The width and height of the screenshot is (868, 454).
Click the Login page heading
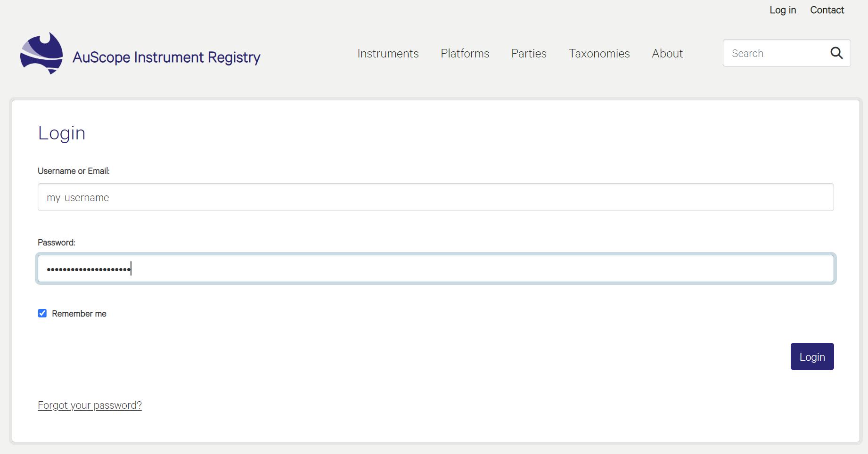tap(62, 133)
